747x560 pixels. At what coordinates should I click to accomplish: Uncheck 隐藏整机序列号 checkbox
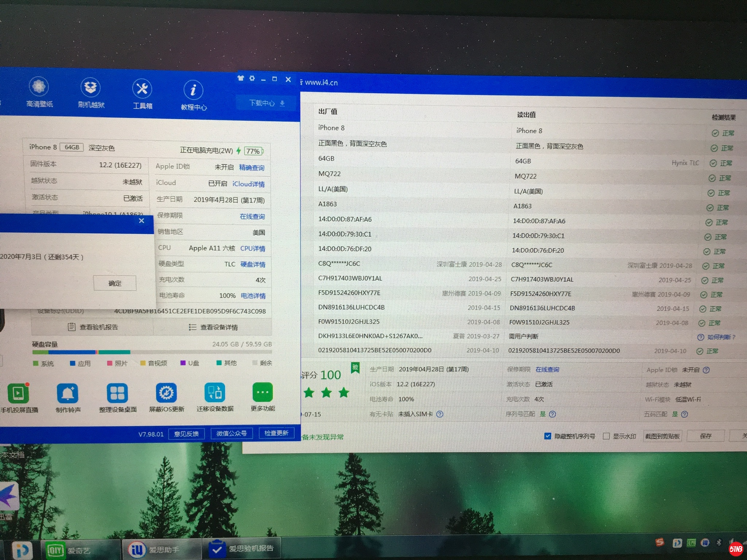coord(547,436)
